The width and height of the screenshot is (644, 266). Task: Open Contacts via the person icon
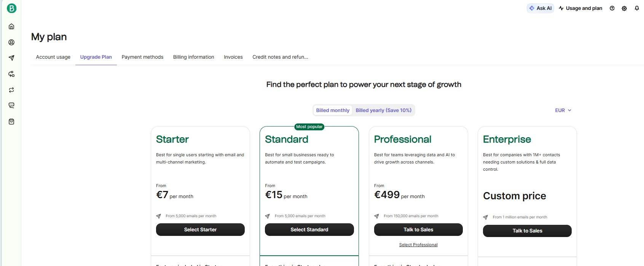pos(11,42)
